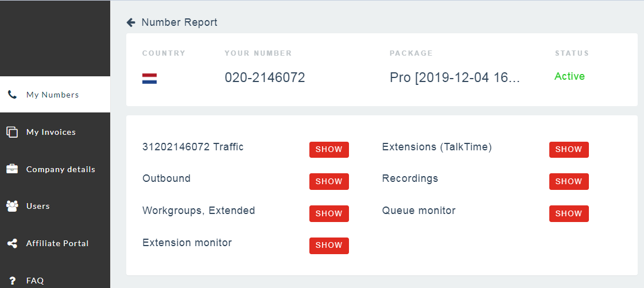Show the 31202146072 Traffic report

pos(329,149)
